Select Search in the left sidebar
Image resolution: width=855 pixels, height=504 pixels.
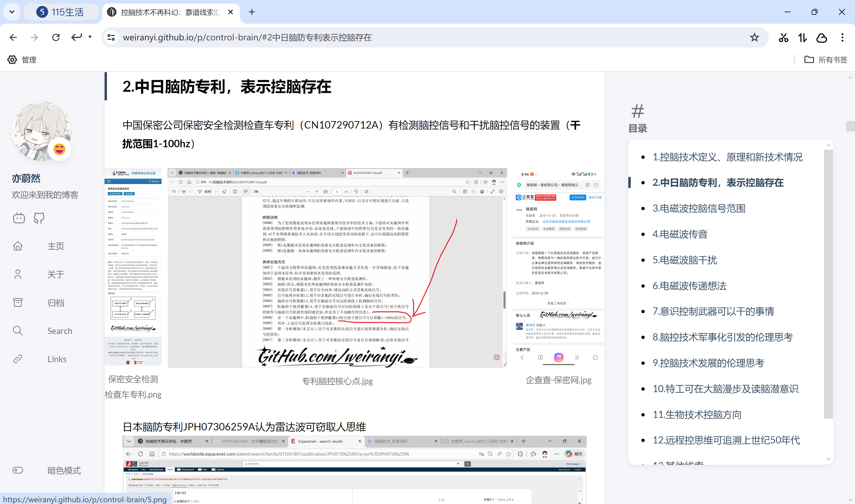(x=59, y=331)
